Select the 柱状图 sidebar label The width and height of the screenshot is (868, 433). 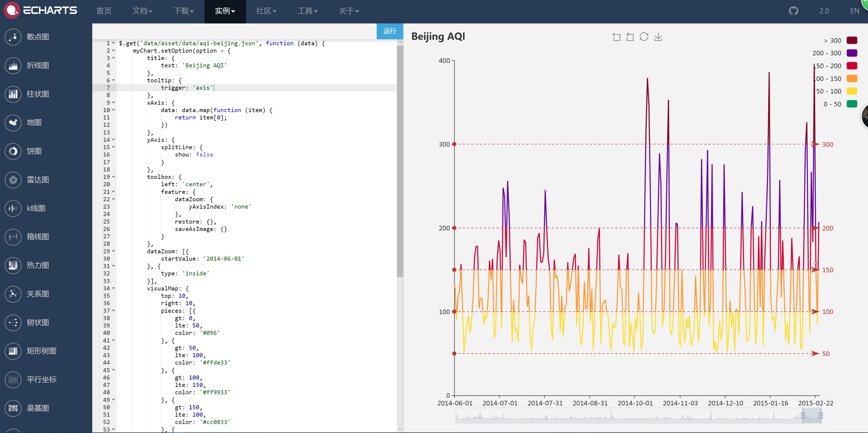(x=38, y=94)
